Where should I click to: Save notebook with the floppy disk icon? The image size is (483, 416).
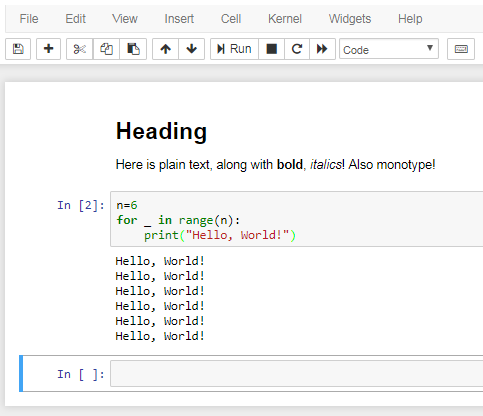(x=18, y=49)
